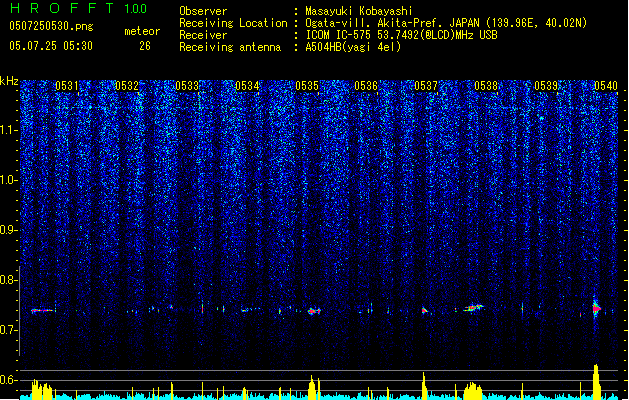Click the Receiving Location label

tap(233, 23)
